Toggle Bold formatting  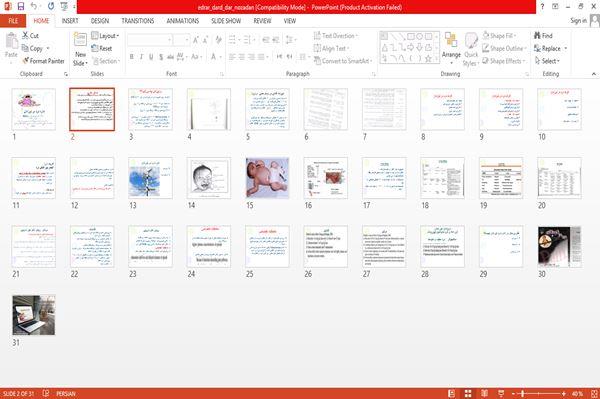[132, 57]
